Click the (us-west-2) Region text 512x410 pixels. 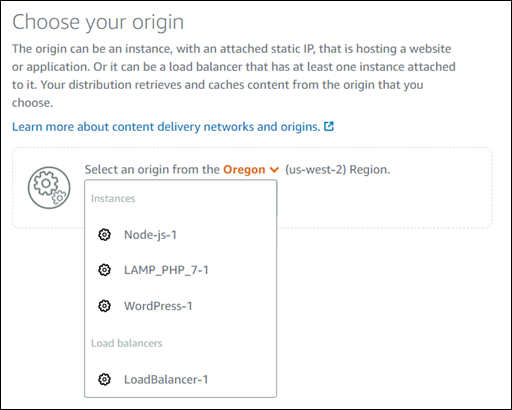click(x=337, y=170)
